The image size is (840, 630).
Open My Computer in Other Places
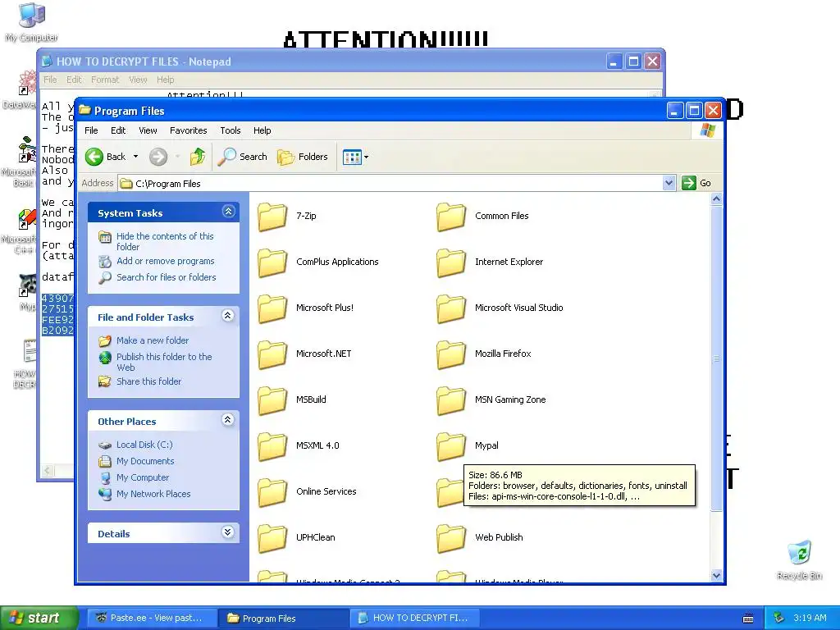point(143,477)
